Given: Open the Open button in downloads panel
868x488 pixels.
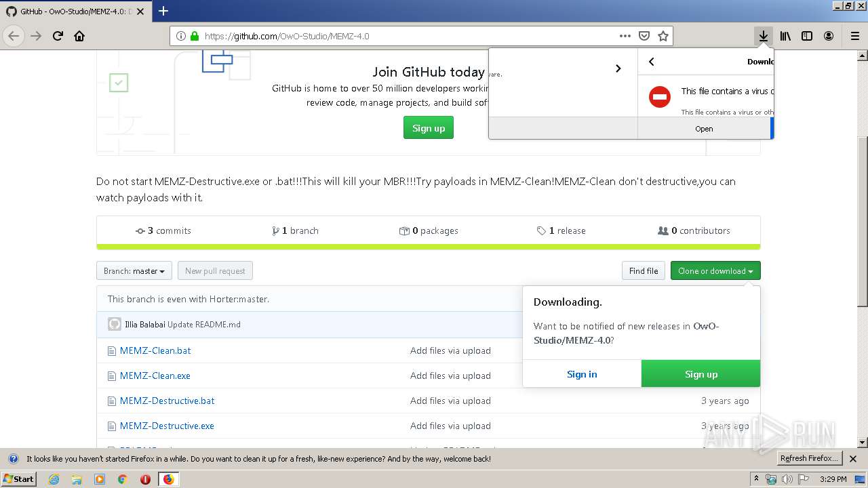Looking at the screenshot, I should pyautogui.click(x=704, y=128).
